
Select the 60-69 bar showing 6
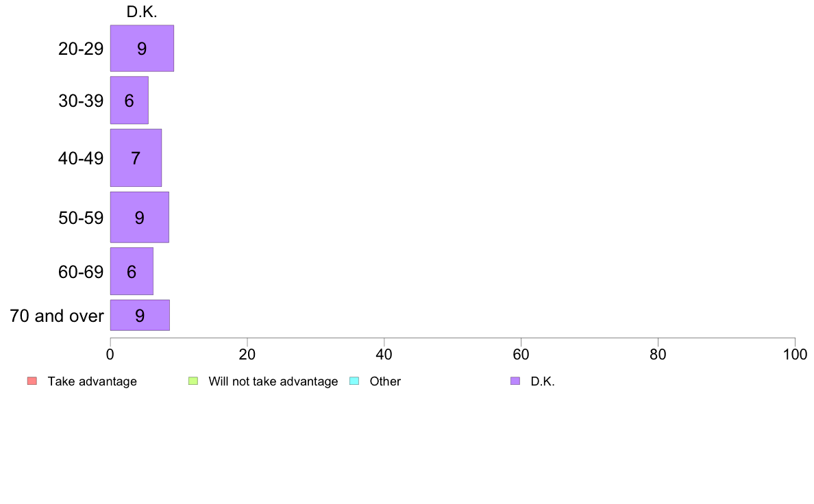click(x=132, y=271)
